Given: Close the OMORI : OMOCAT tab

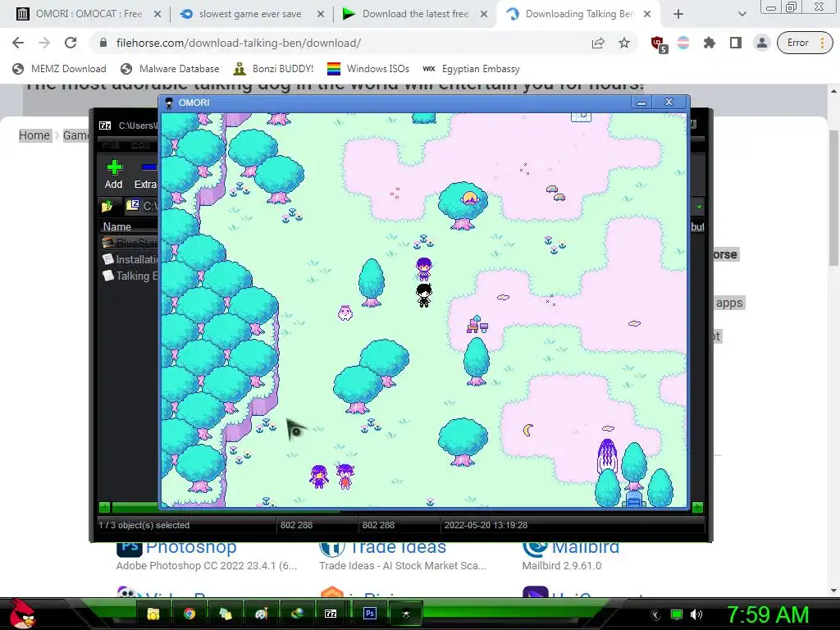Looking at the screenshot, I should pos(157,14).
